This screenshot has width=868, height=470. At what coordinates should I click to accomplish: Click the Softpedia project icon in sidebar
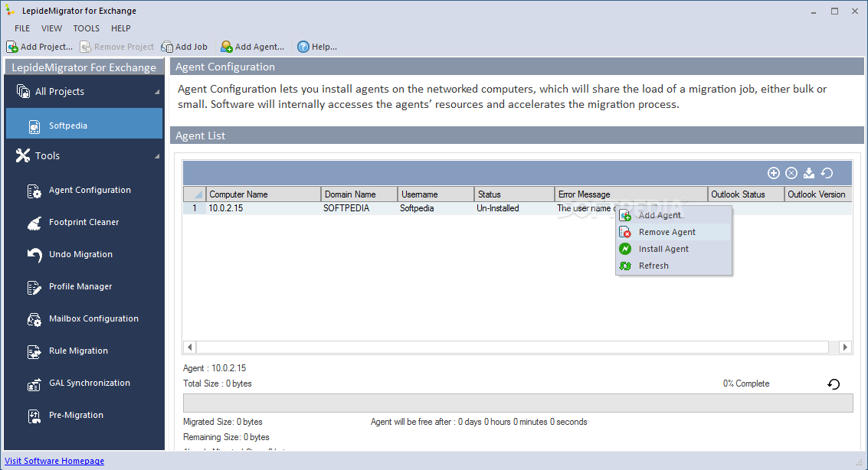pos(34,126)
